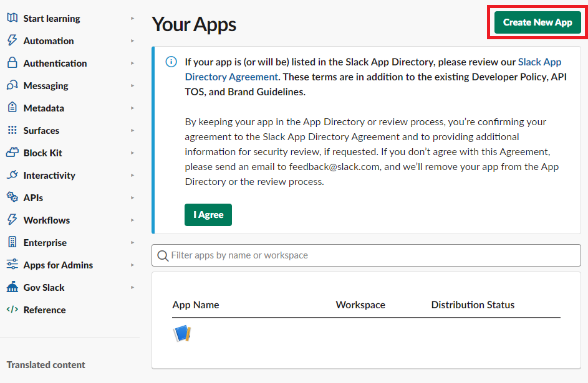Click the Start learning map icon
Viewport: 588px width, 383px height.
coord(12,18)
